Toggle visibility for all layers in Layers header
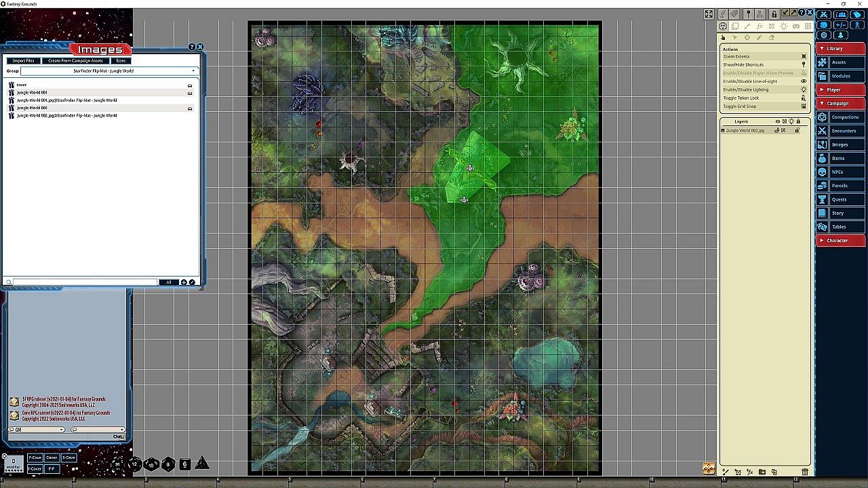 click(778, 121)
